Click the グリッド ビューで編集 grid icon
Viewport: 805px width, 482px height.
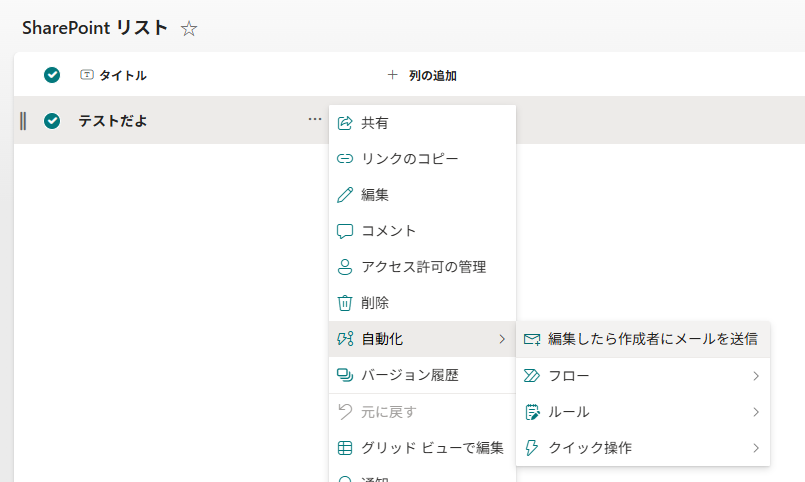coord(345,448)
